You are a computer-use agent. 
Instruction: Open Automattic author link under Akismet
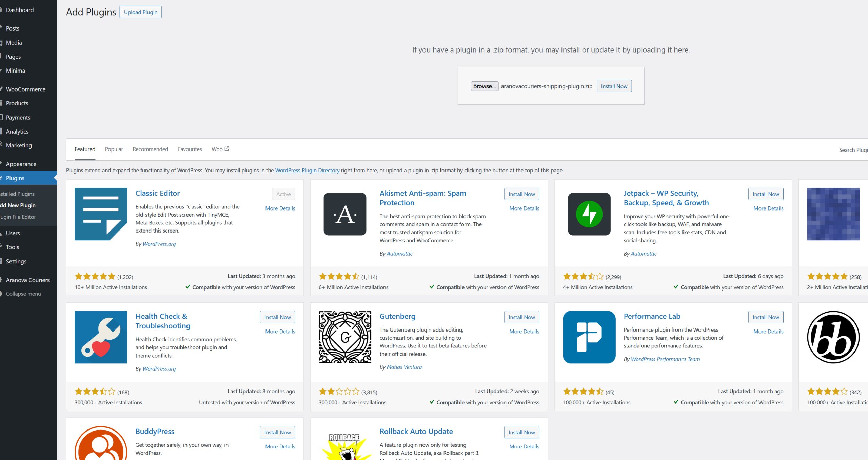coord(399,253)
